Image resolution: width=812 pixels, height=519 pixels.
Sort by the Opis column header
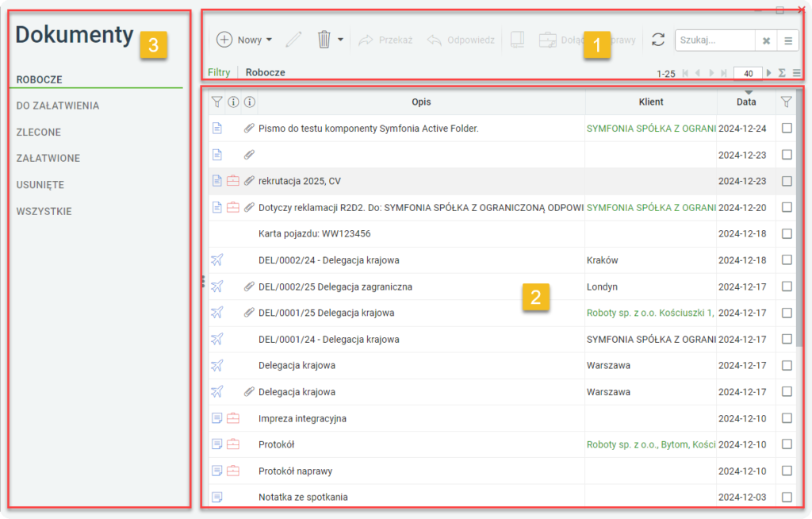(x=421, y=102)
